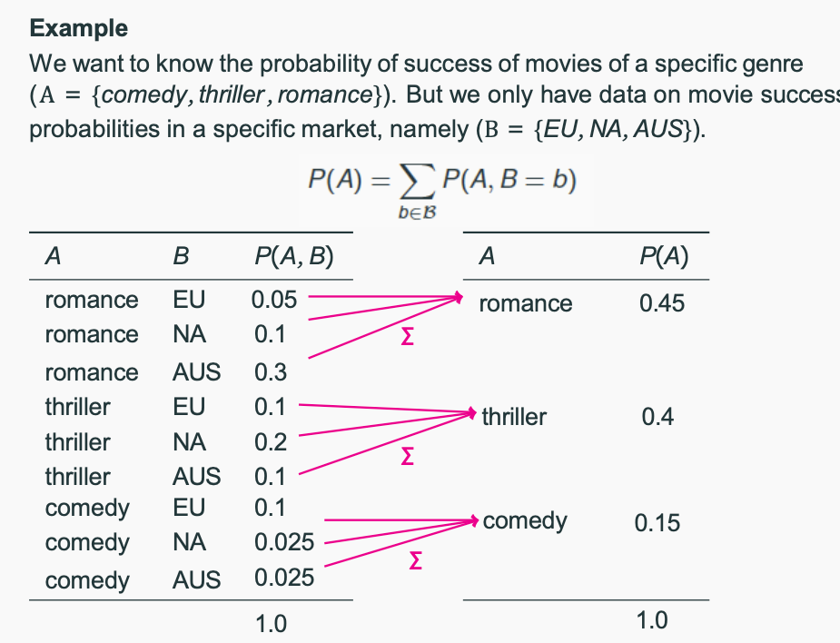This screenshot has width=840, height=643.
Task: Click the pink sigma symbol under comedy arrows
Action: 415,561
